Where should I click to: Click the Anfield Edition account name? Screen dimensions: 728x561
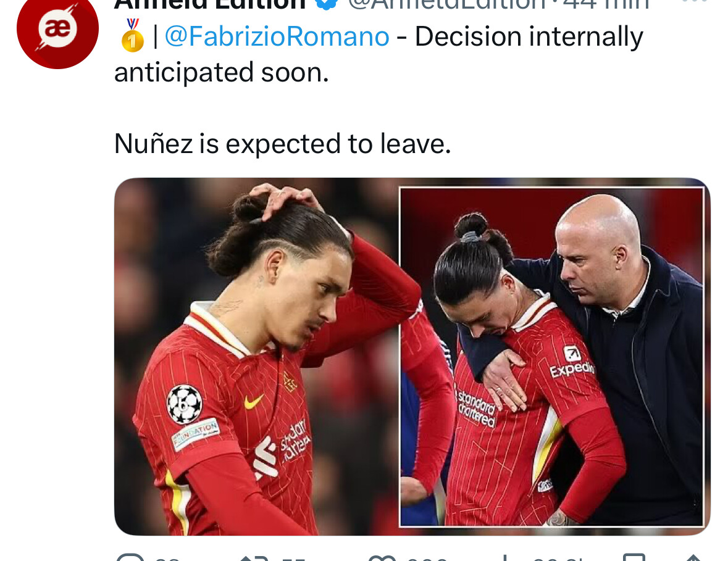210,5
